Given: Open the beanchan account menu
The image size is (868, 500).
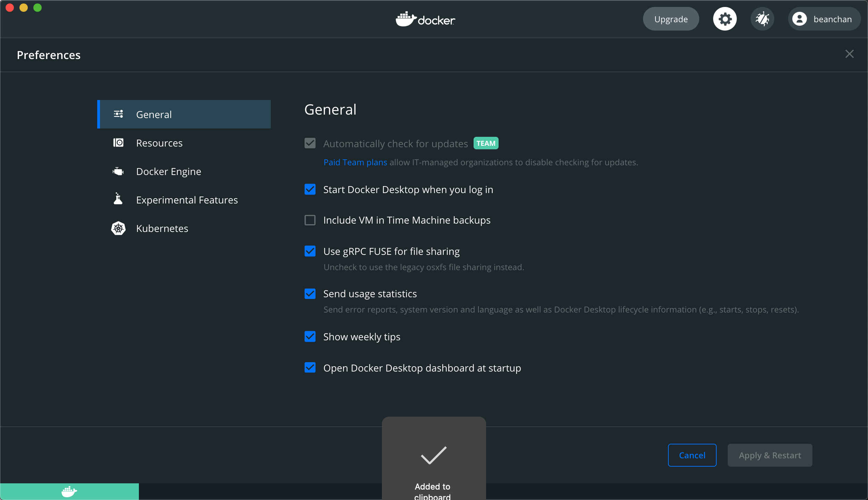Looking at the screenshot, I should click(x=824, y=19).
